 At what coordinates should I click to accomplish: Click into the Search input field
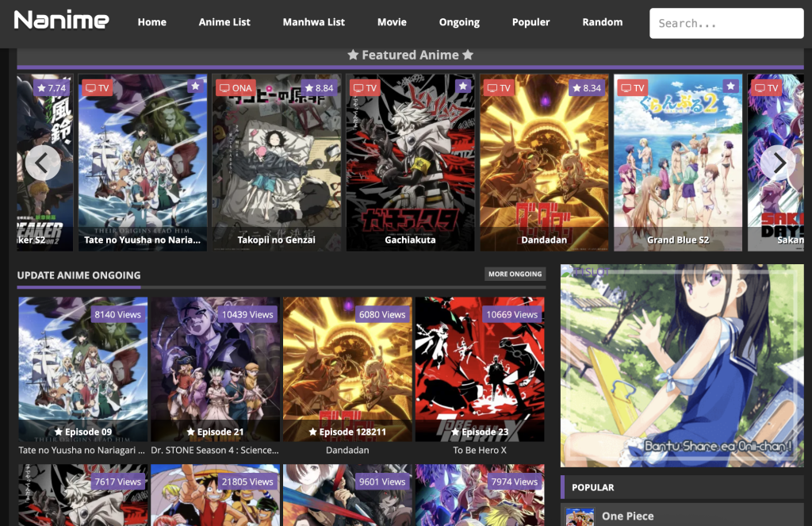(726, 24)
